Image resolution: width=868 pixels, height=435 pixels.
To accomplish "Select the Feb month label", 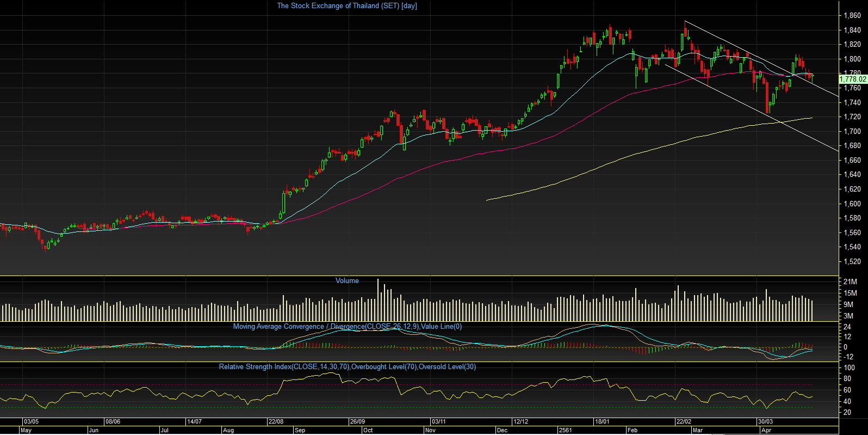I will click(x=632, y=431).
